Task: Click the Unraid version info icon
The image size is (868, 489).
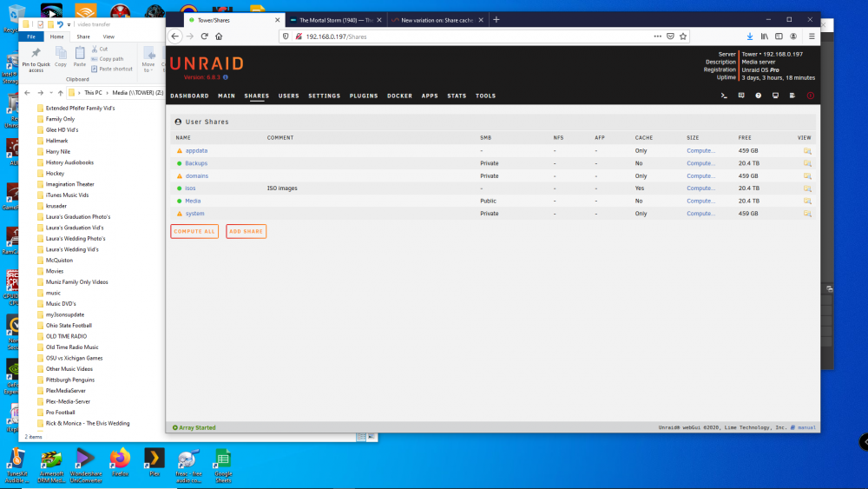Action: pyautogui.click(x=226, y=77)
